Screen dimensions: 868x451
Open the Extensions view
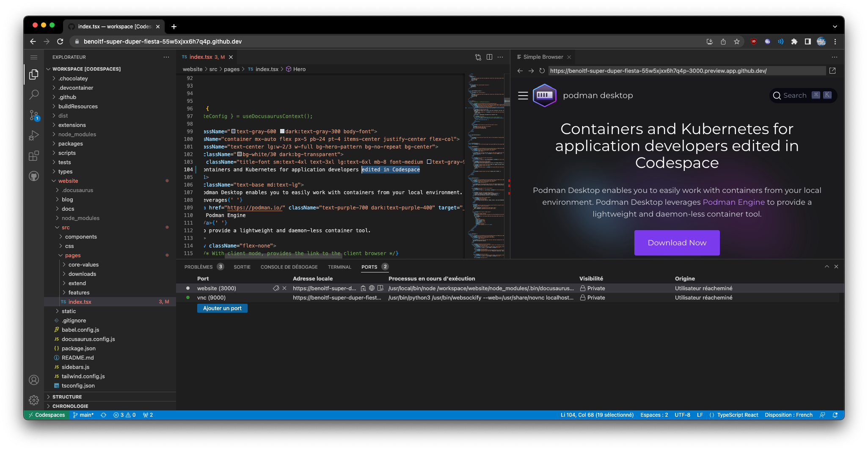[34, 155]
